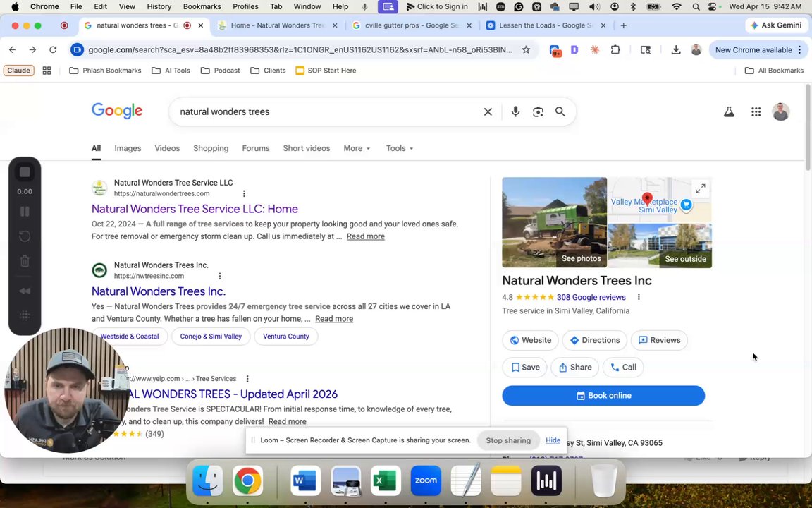The width and height of the screenshot is (812, 508).
Task: Expand the map in the knowledge panel
Action: (x=700, y=188)
